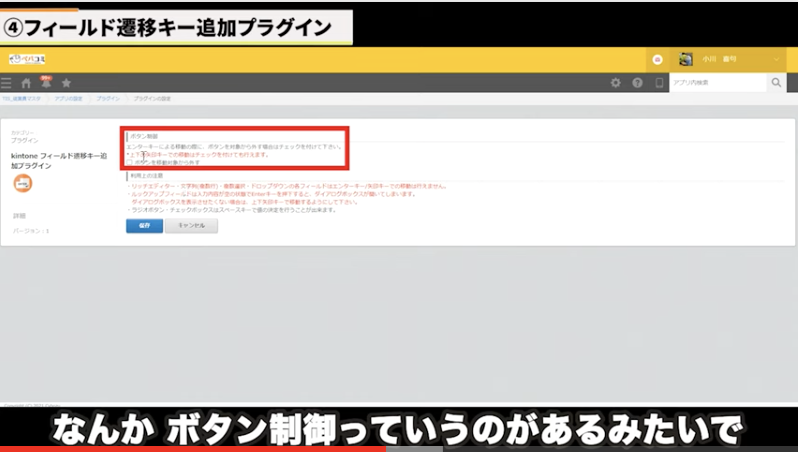Image resolution: width=798 pixels, height=454 pixels.
Task: Go to the kintone home icon
Action: click(26, 83)
